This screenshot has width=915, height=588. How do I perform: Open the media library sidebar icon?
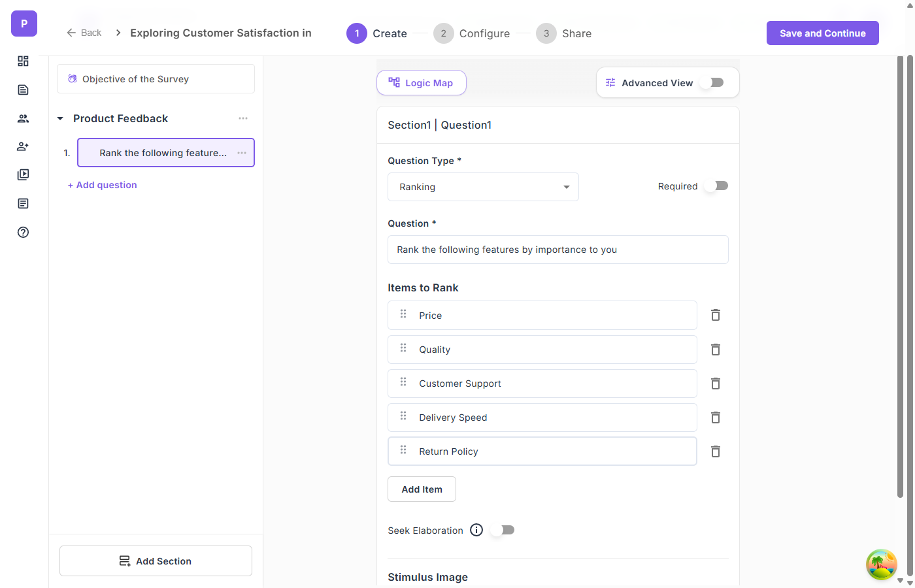click(x=23, y=175)
